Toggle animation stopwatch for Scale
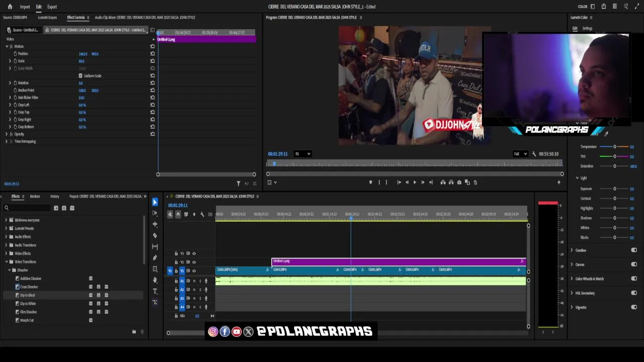This screenshot has width=644, height=362. (15, 61)
